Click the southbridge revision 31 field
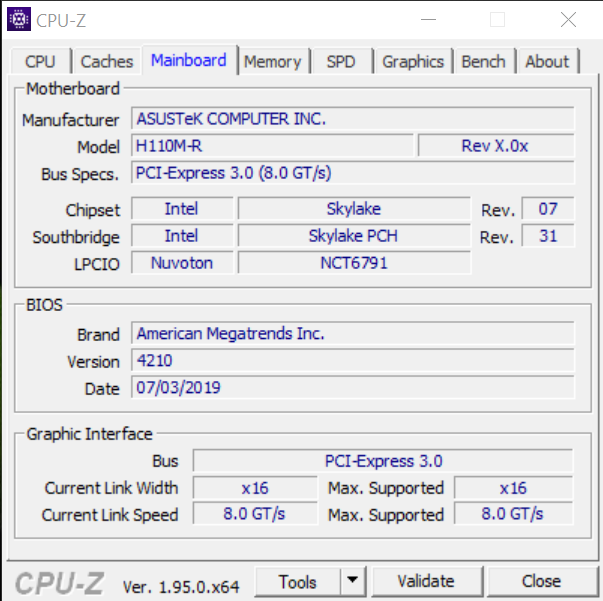 (x=548, y=236)
